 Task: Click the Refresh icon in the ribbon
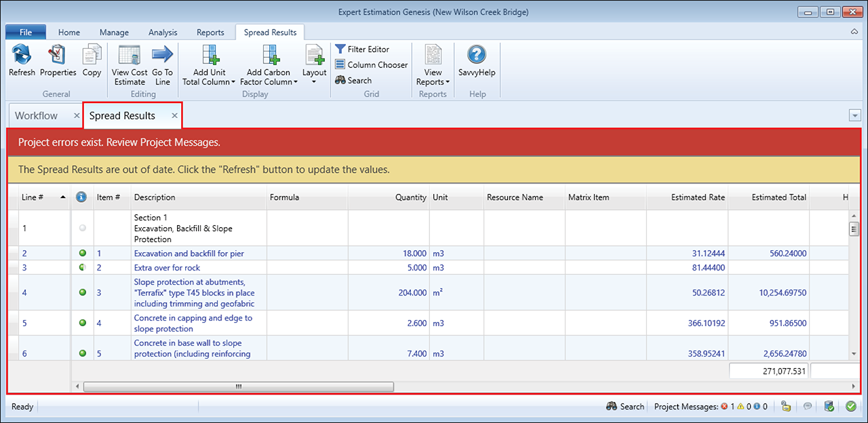coord(22,55)
